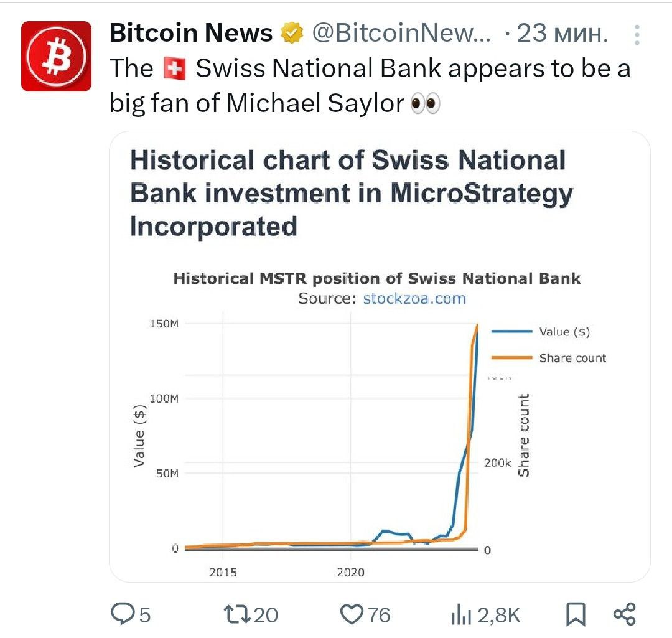Screen dimensions: 672x638
Task: Like the tweet with heart icon
Action: (352, 614)
